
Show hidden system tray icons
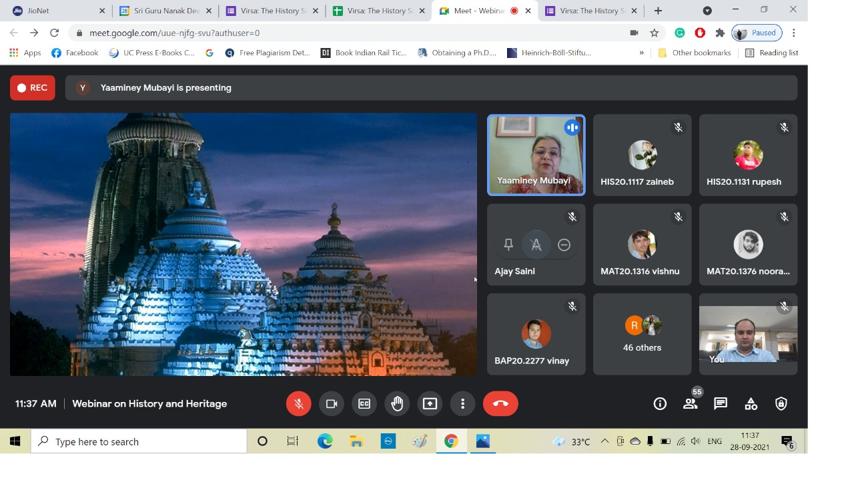(604, 441)
